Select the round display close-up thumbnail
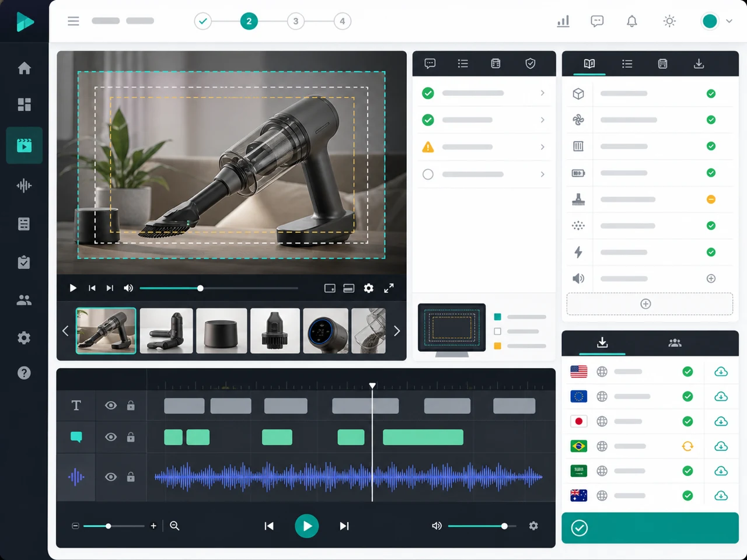747x560 pixels. [326, 331]
